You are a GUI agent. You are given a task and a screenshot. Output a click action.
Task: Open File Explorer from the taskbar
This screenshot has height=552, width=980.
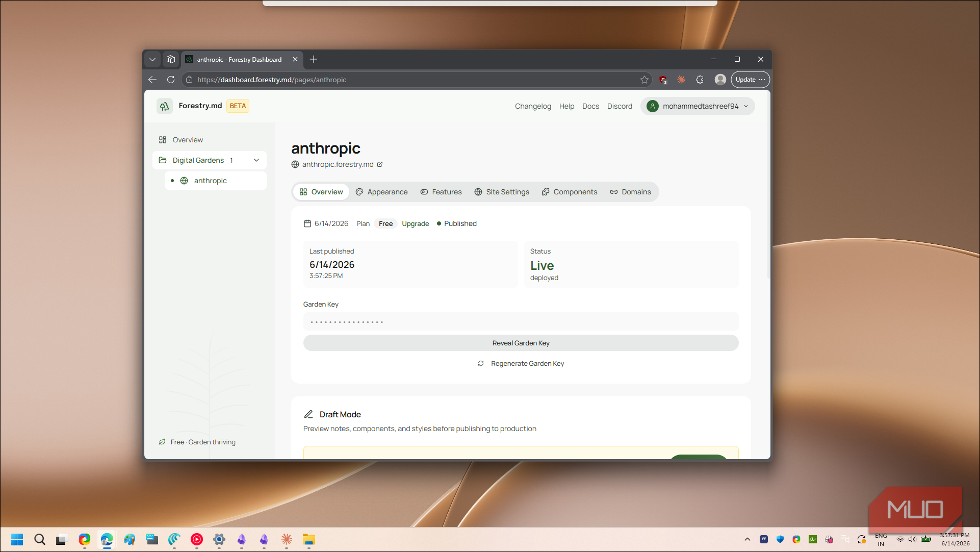coord(308,539)
